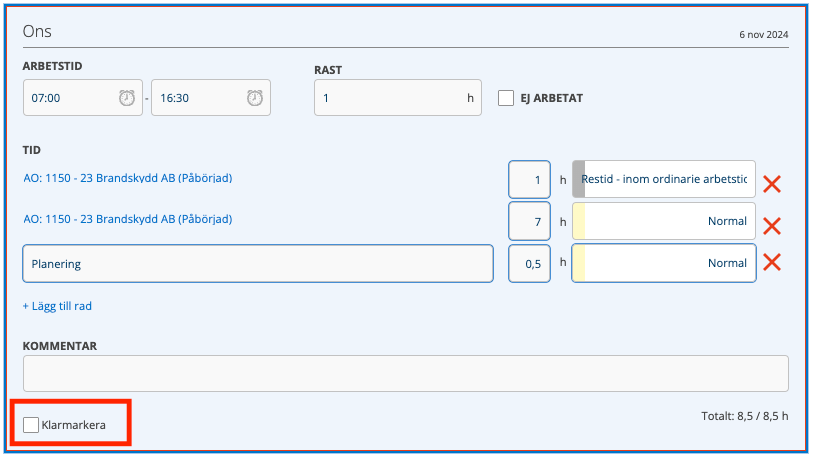Focus the Kommentar text field
This screenshot has width=813, height=457.
(x=405, y=373)
